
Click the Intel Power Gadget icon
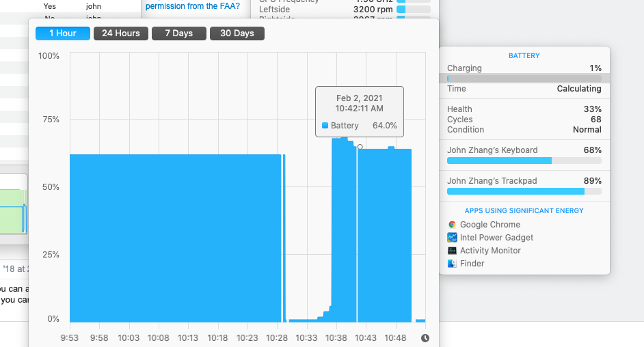click(452, 238)
